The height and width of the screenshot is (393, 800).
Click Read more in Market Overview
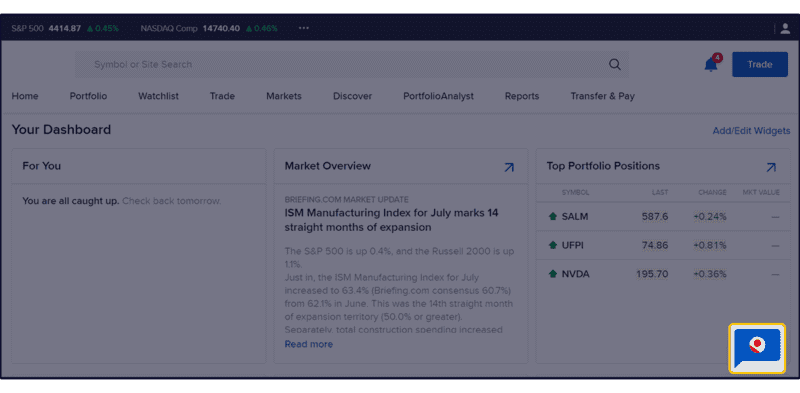click(309, 345)
